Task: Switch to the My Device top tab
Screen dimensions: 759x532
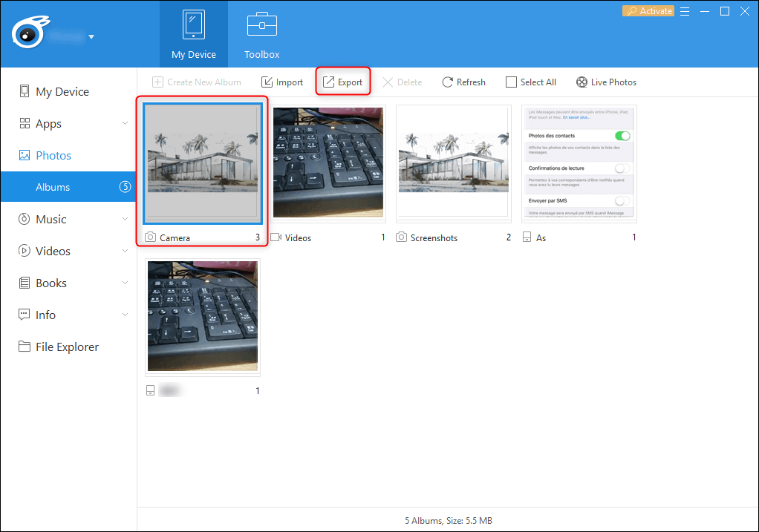Action: point(194,34)
